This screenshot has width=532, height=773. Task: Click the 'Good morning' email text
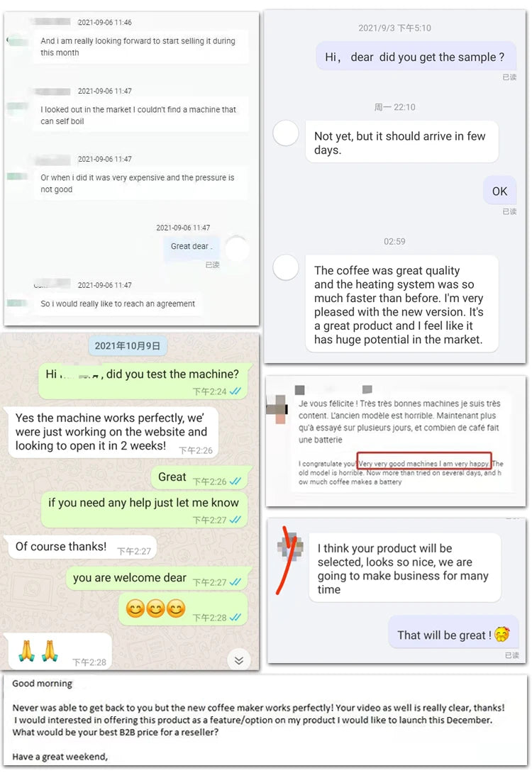click(43, 683)
